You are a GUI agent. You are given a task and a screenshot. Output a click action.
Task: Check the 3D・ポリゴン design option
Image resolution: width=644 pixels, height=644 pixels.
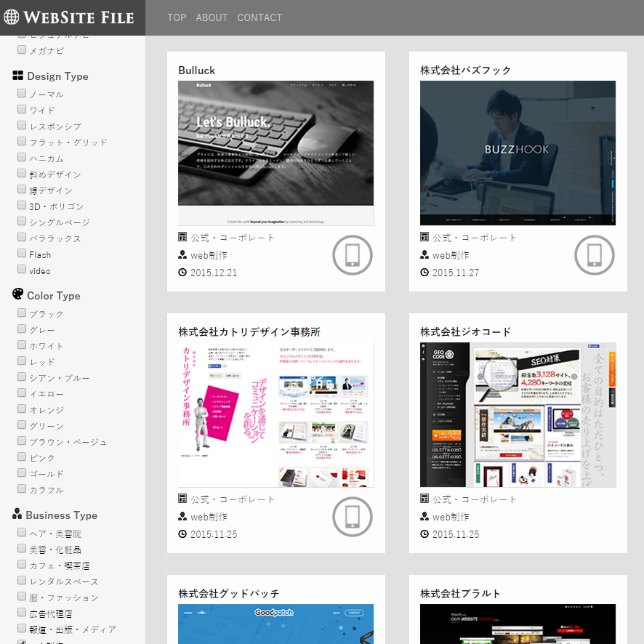[x=21, y=205]
